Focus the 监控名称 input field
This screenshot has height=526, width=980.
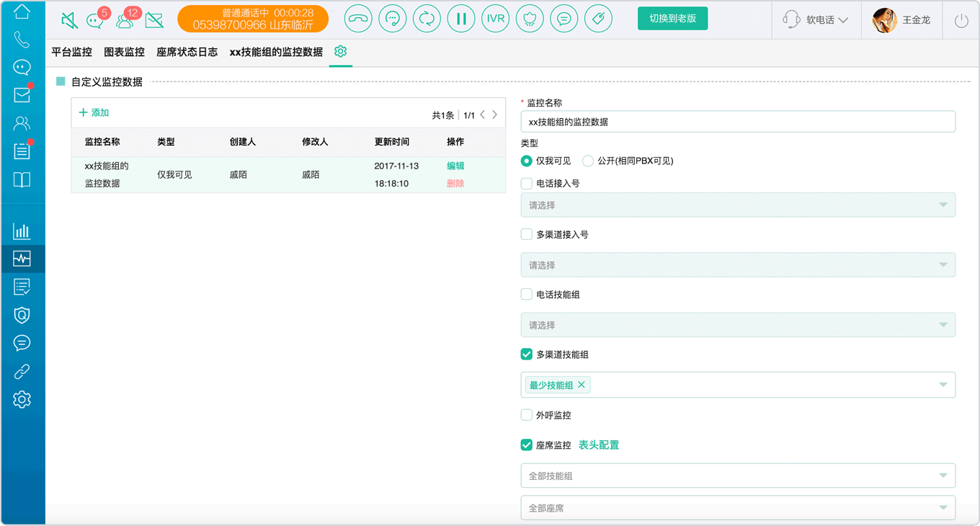point(738,122)
